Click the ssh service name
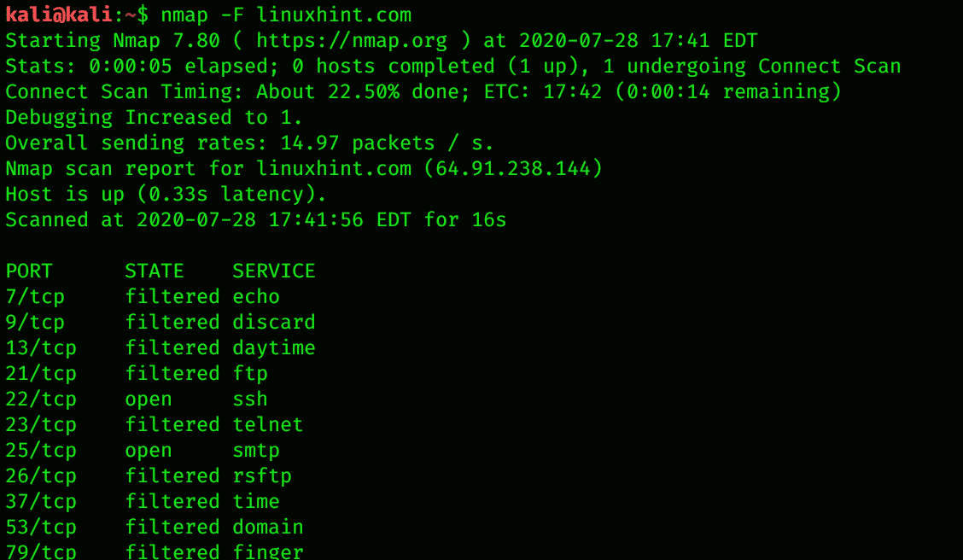The image size is (963, 560). (250, 399)
